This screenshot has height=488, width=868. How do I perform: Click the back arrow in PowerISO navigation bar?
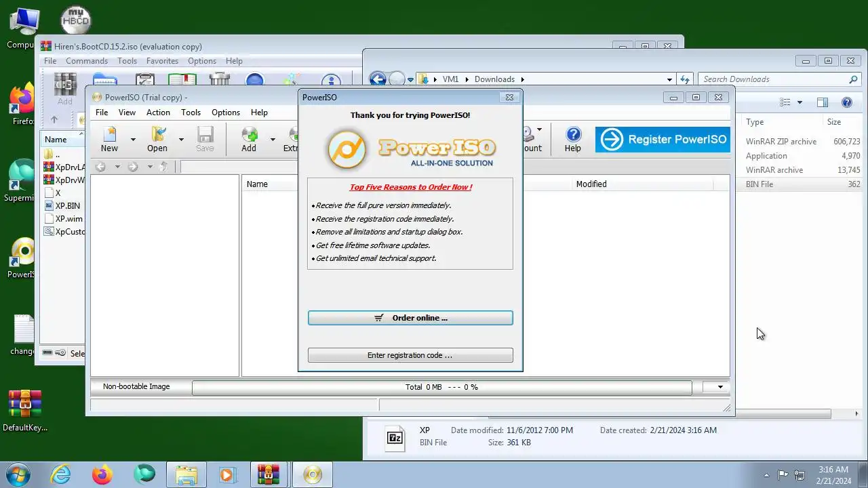pyautogui.click(x=100, y=167)
